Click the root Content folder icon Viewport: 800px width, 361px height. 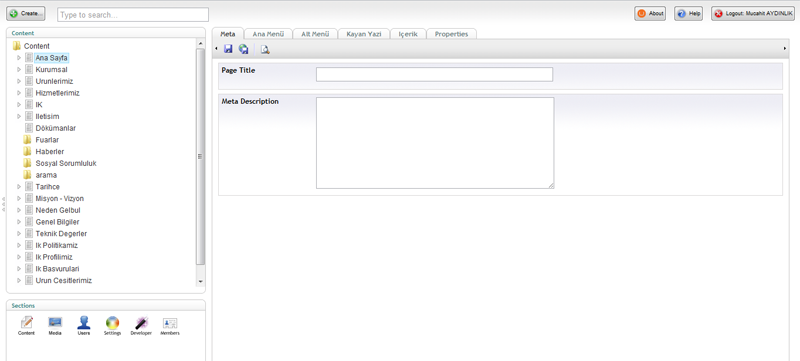click(16, 46)
